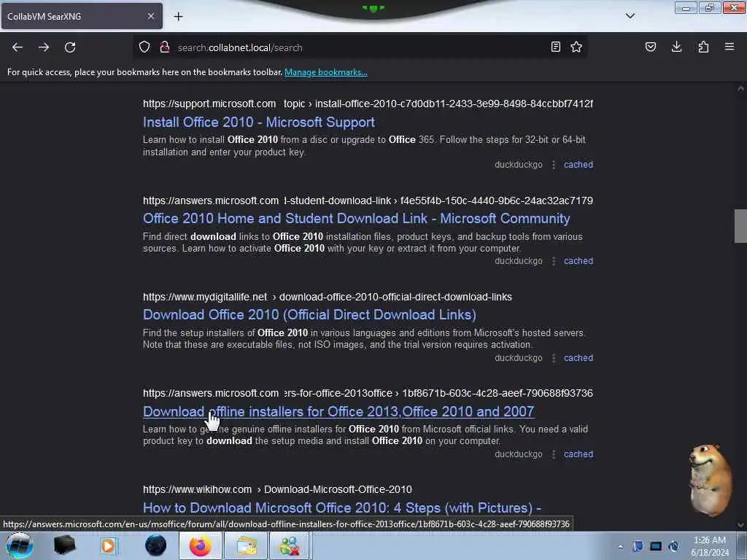Click the www.mydigitallife.net URL text
Image resolution: width=747 pixels, height=560 pixels.
[x=205, y=297]
